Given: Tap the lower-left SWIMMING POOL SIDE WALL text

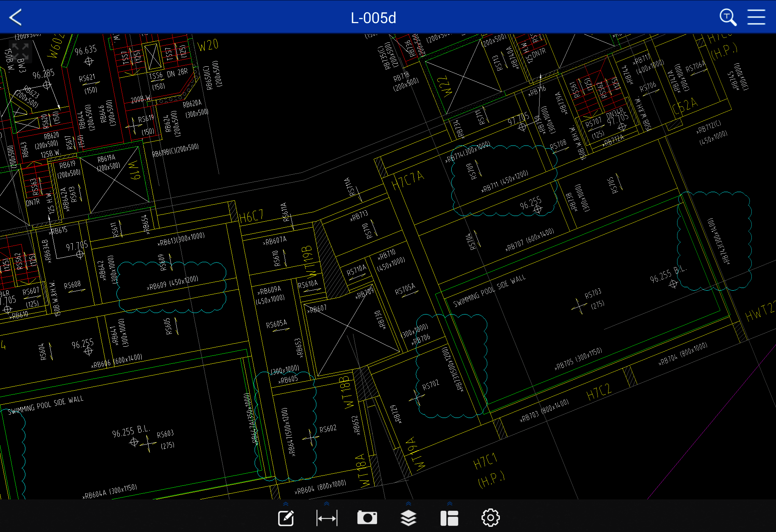Looking at the screenshot, I should [45, 405].
